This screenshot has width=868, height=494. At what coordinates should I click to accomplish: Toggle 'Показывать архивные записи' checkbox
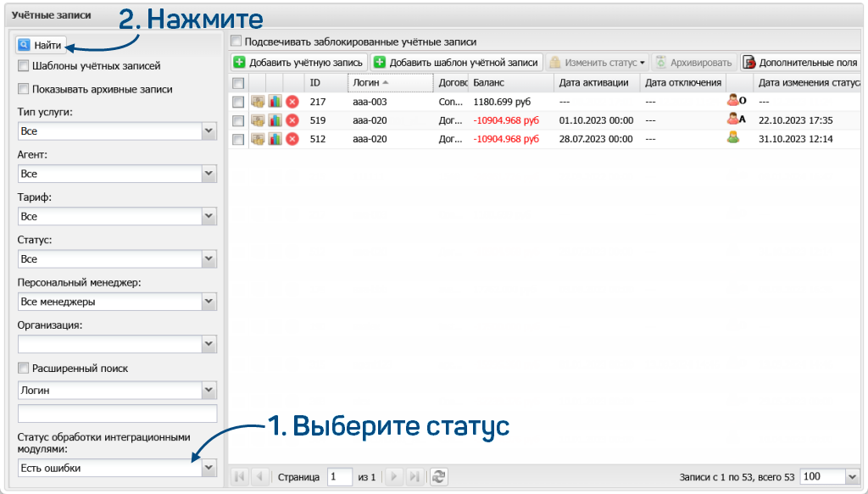coord(24,89)
